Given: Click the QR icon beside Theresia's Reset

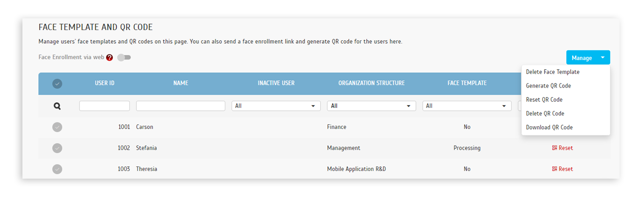Looking at the screenshot, I should point(555,169).
